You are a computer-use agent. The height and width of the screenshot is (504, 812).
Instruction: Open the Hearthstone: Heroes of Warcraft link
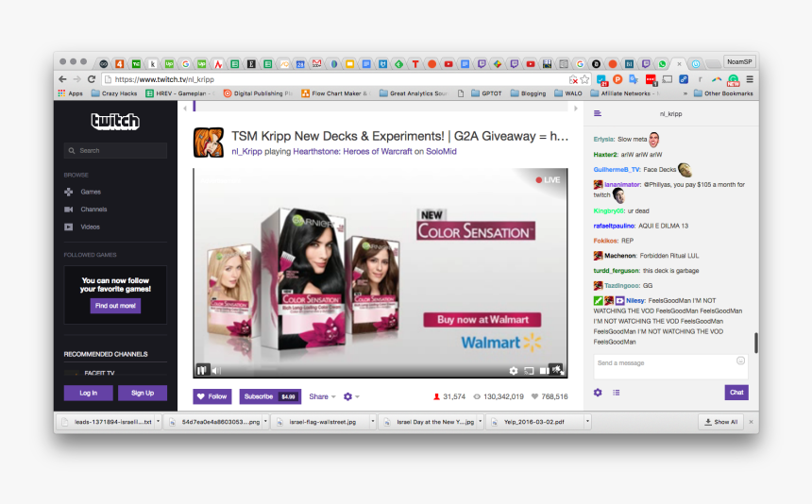tap(353, 152)
